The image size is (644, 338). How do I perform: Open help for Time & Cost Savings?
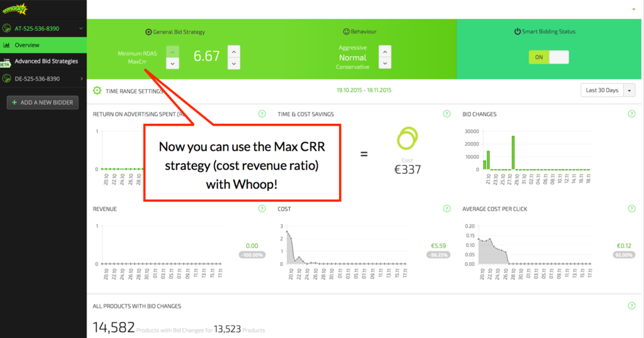click(x=447, y=114)
